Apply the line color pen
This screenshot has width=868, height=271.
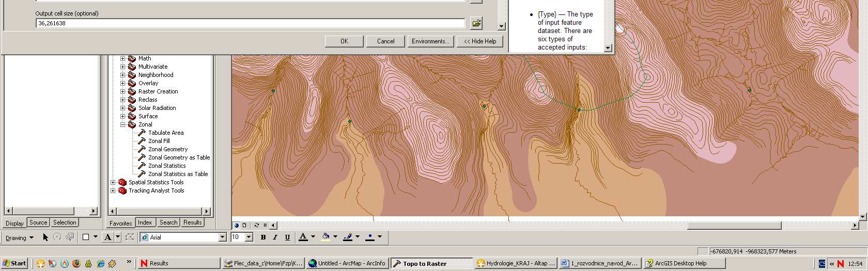click(348, 237)
